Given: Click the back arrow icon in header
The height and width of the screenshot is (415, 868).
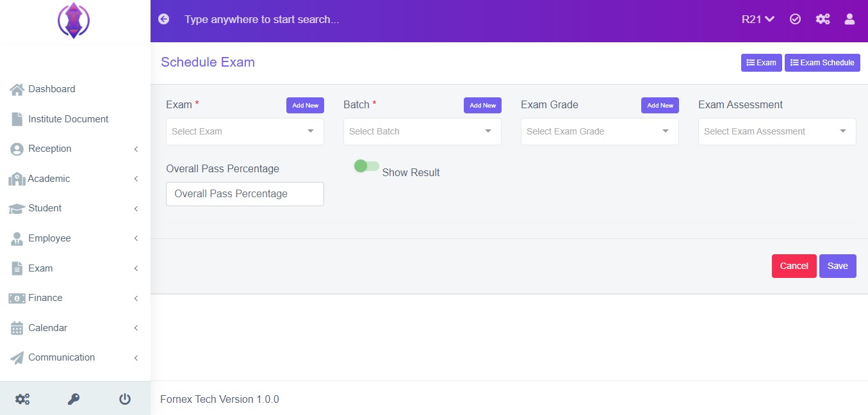Looking at the screenshot, I should 164,19.
